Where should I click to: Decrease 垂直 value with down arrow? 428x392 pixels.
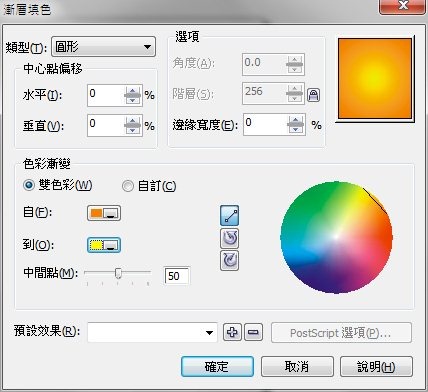pos(133,130)
